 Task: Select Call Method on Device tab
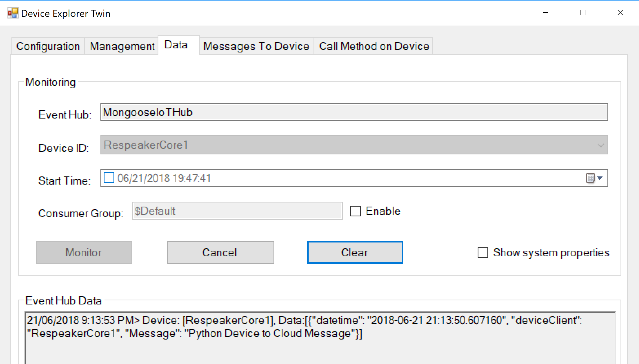click(374, 46)
